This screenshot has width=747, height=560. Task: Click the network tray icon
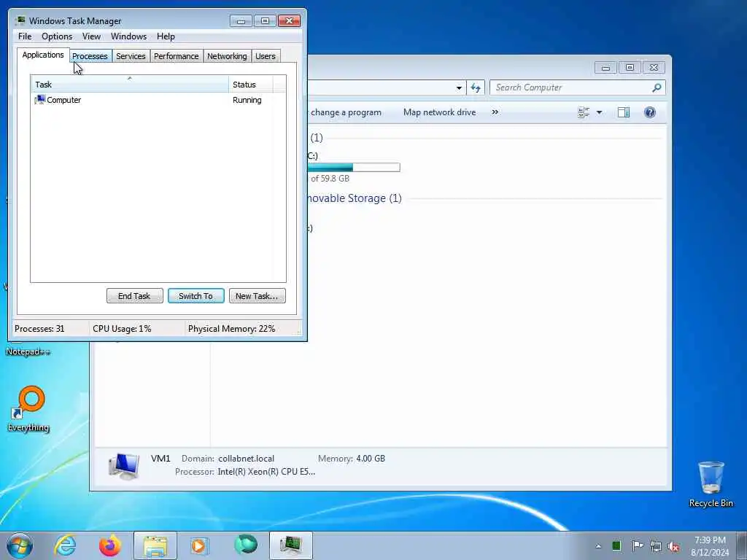click(x=656, y=546)
